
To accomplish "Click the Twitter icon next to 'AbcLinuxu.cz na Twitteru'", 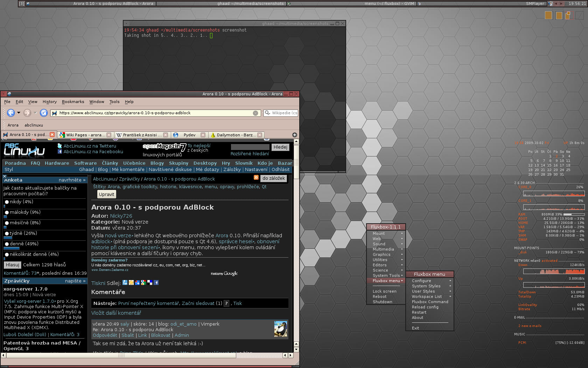I will coord(60,146).
